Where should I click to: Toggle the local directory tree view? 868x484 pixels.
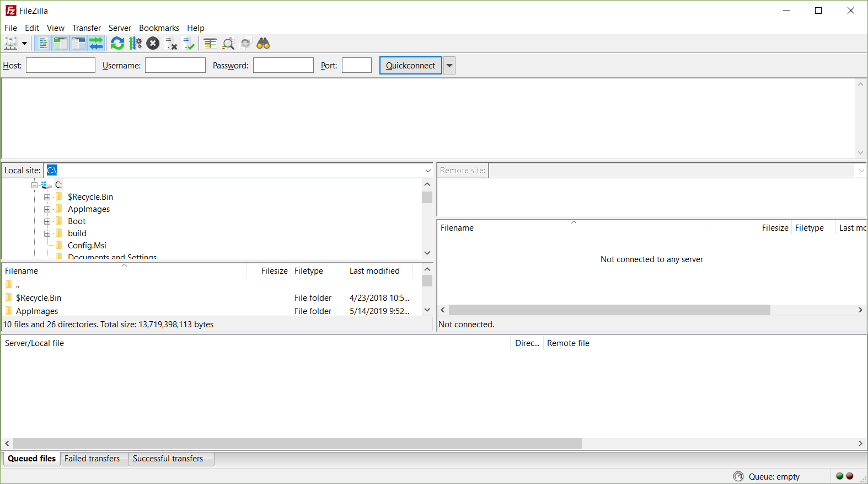pyautogui.click(x=61, y=44)
